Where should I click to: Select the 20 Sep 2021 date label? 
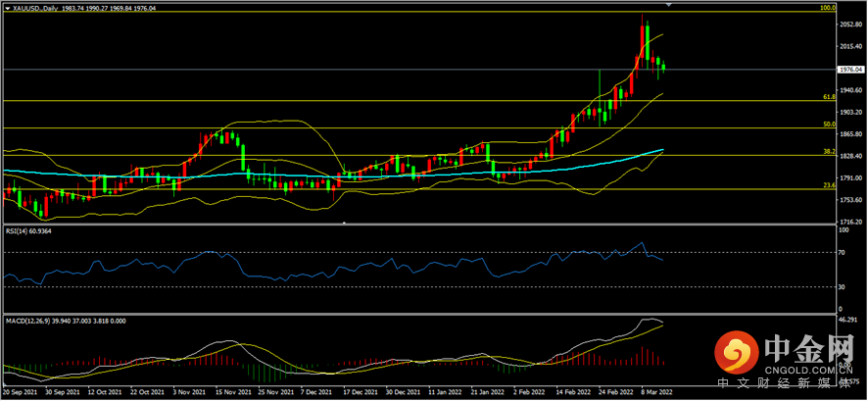(x=20, y=391)
